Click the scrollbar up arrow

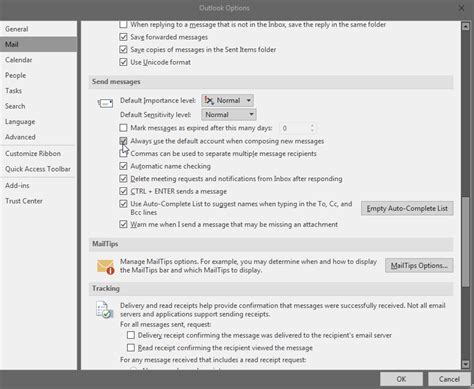(466, 26)
